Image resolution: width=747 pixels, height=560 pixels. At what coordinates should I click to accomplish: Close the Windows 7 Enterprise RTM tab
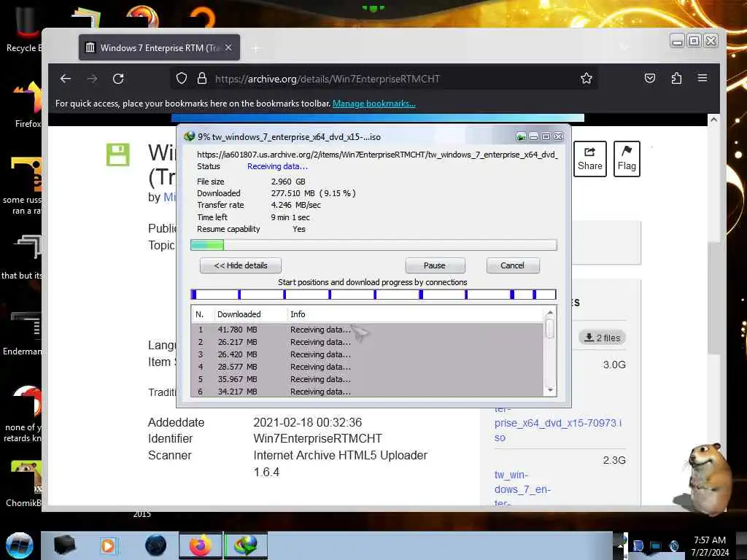(x=228, y=47)
